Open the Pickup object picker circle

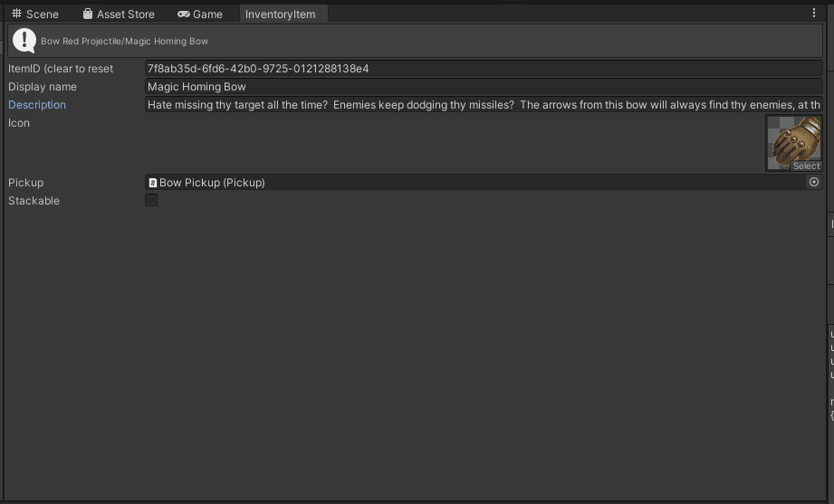coord(813,183)
